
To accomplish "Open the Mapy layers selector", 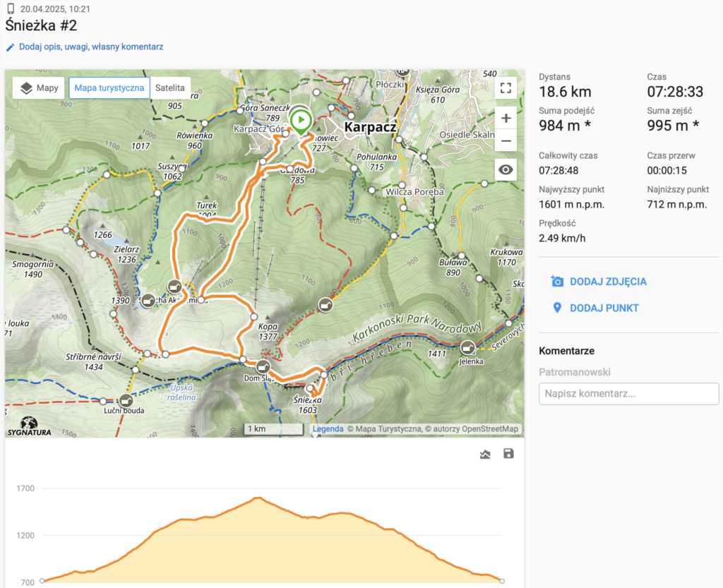I will 39,88.
